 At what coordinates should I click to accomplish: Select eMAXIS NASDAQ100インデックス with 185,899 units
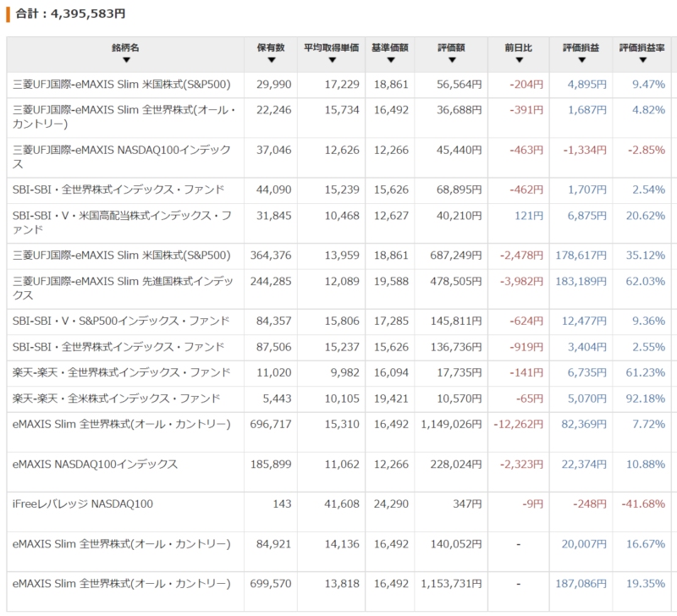pyautogui.click(x=95, y=465)
